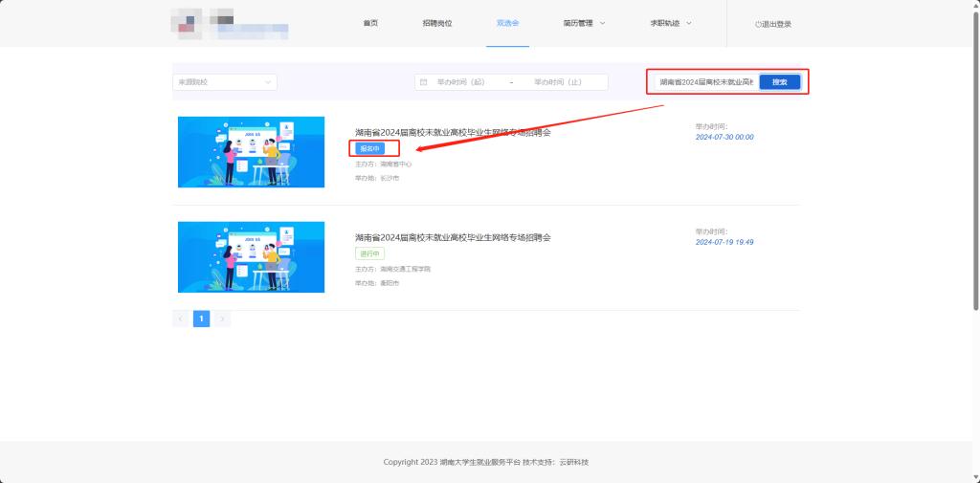
Task: Expand the 简历管理 menu
Action: coord(584,23)
